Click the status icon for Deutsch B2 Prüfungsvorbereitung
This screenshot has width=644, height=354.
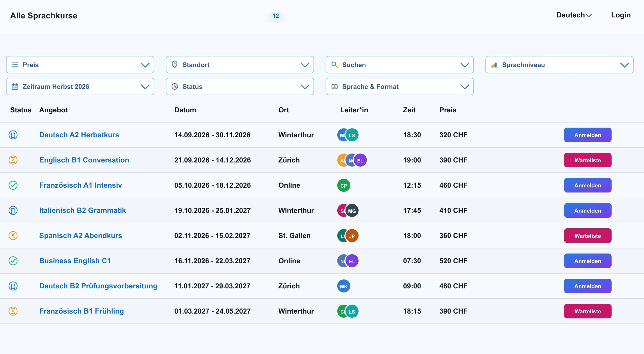click(x=13, y=286)
